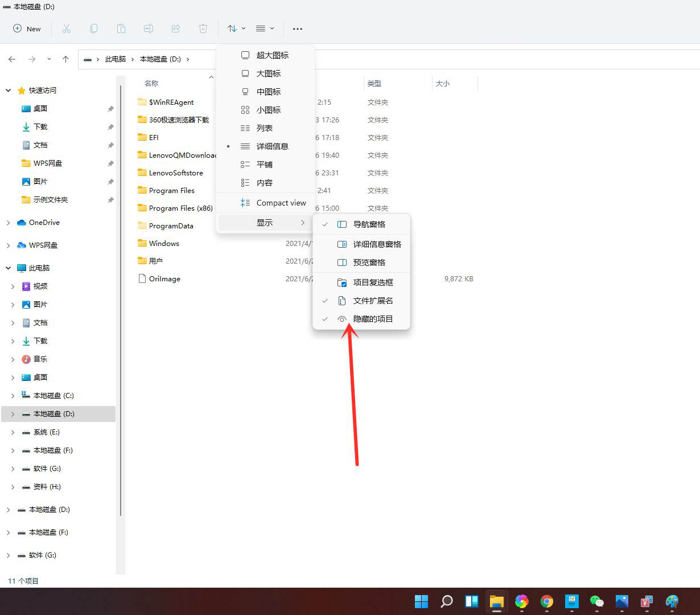Navigate to 此电脑 via the breadcrumb
Viewport: 700px width, 615px height.
coord(116,59)
